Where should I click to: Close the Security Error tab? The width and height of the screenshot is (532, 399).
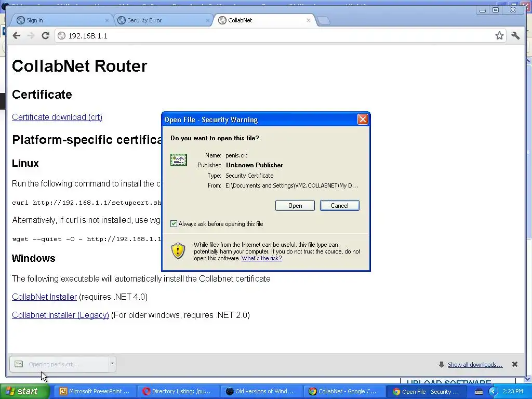[x=208, y=20]
